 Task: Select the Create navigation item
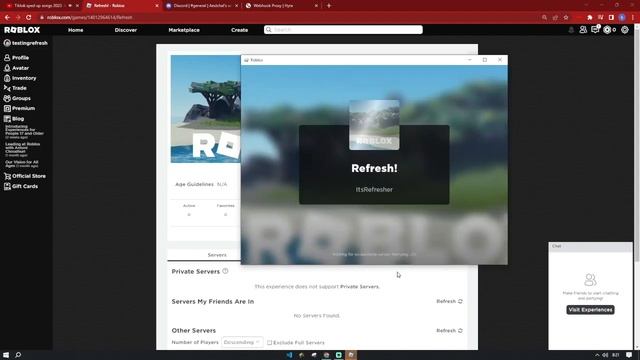239,30
